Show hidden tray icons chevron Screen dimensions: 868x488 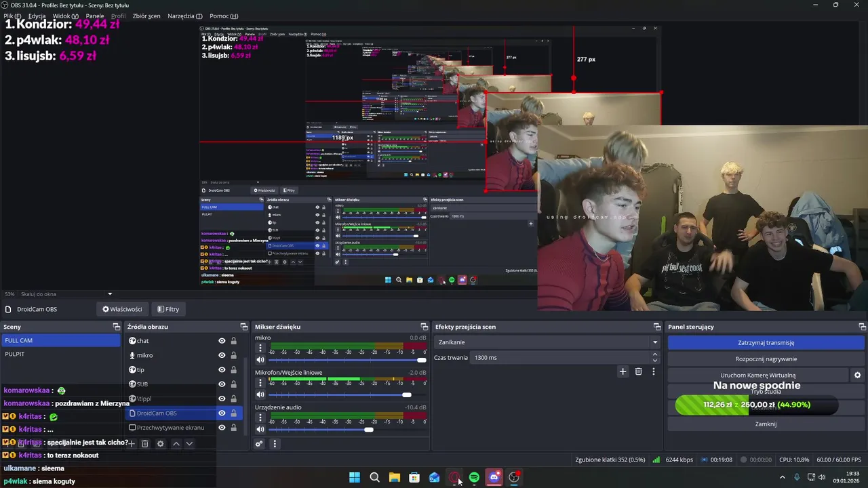point(782,477)
